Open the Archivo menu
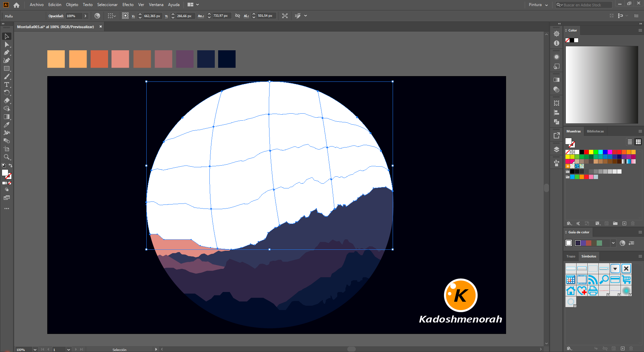Screen dimensions: 644x352 click(x=37, y=5)
